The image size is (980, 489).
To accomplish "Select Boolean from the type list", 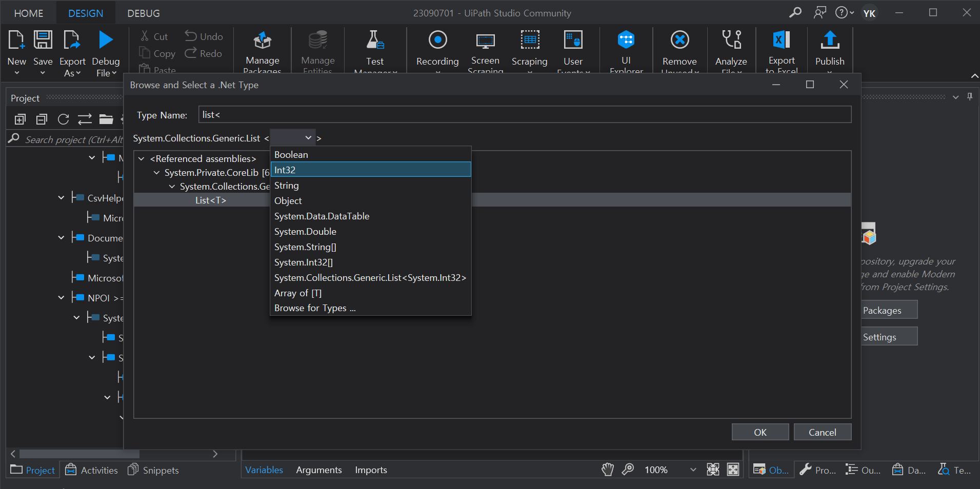I will pyautogui.click(x=370, y=154).
